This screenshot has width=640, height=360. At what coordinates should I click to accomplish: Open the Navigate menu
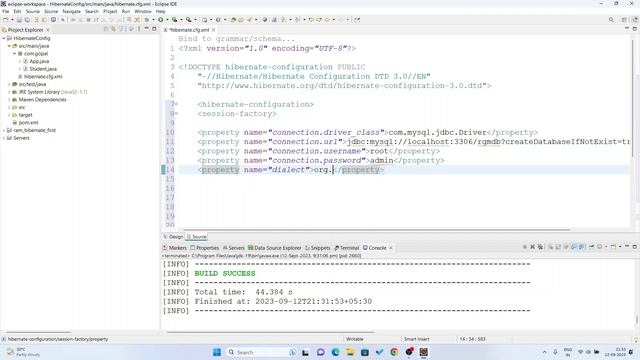tap(71, 11)
